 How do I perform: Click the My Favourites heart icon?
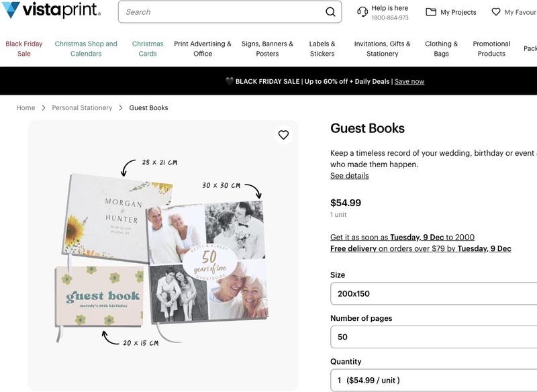(496, 12)
